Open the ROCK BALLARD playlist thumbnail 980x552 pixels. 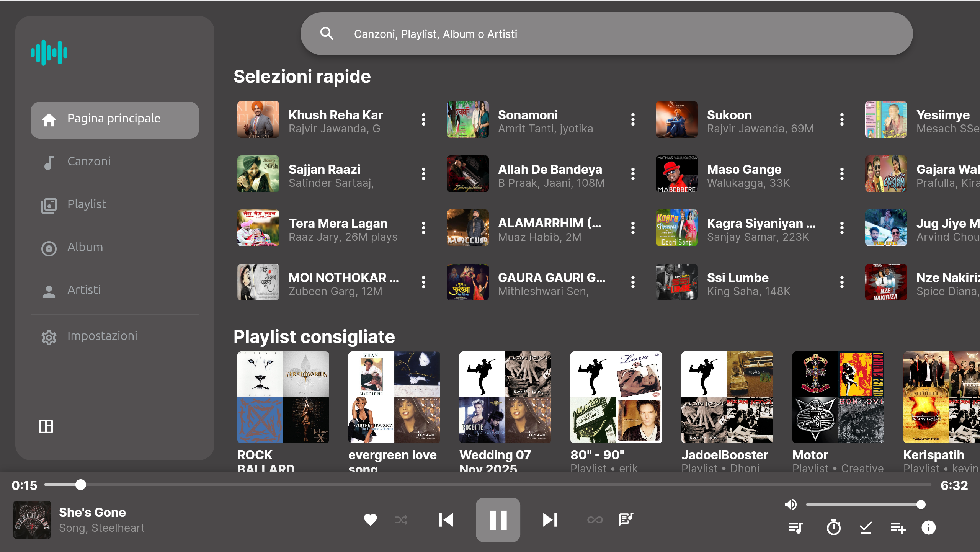(283, 397)
